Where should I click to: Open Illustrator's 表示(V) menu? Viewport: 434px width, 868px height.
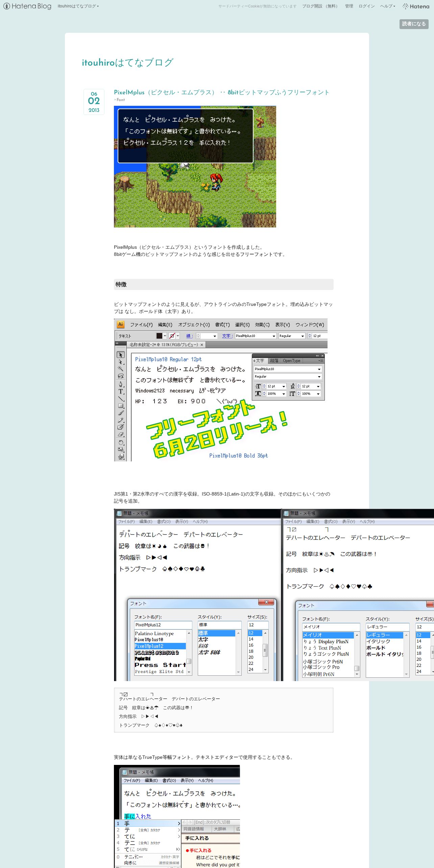click(283, 324)
